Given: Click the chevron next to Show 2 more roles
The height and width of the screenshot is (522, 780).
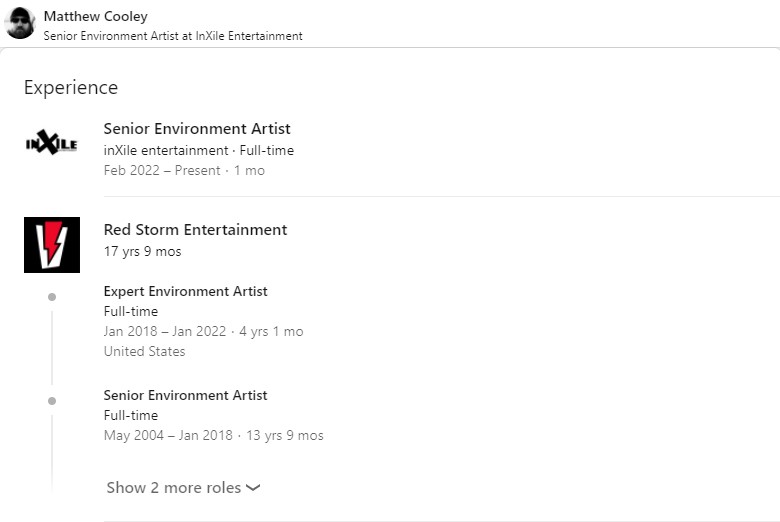Looking at the screenshot, I should pyautogui.click(x=253, y=488).
